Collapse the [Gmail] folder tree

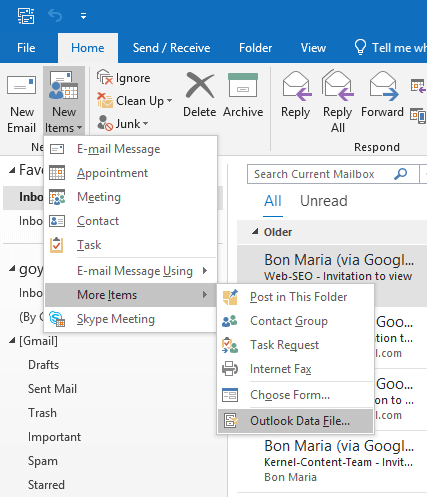click(x=12, y=341)
